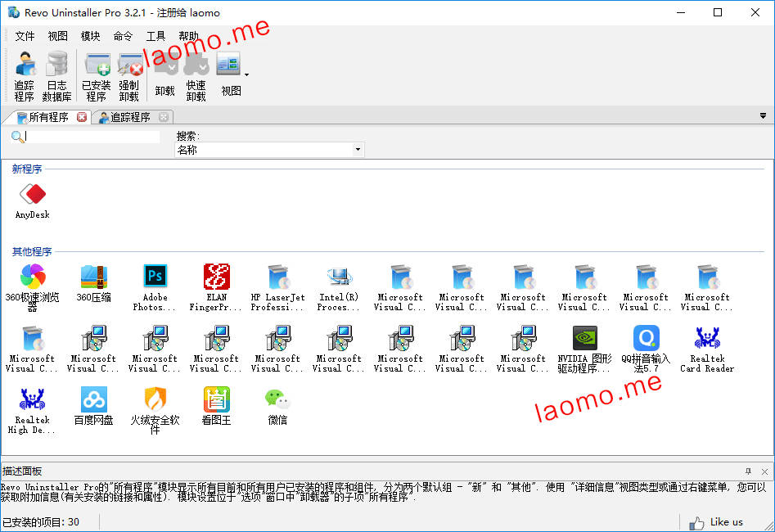Select the 百度网盘 program
This screenshot has height=532, width=775.
(x=94, y=407)
